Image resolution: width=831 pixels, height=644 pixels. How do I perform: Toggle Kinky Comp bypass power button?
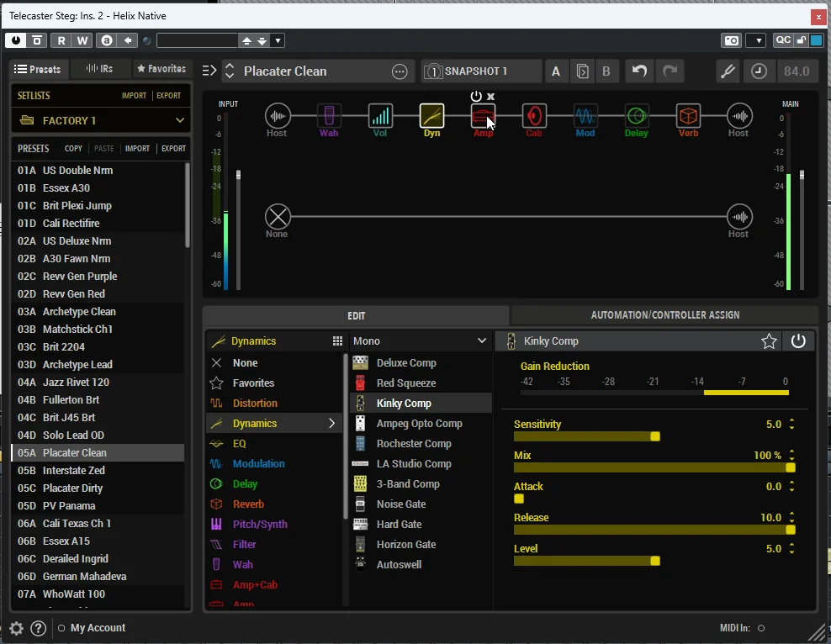tap(798, 341)
